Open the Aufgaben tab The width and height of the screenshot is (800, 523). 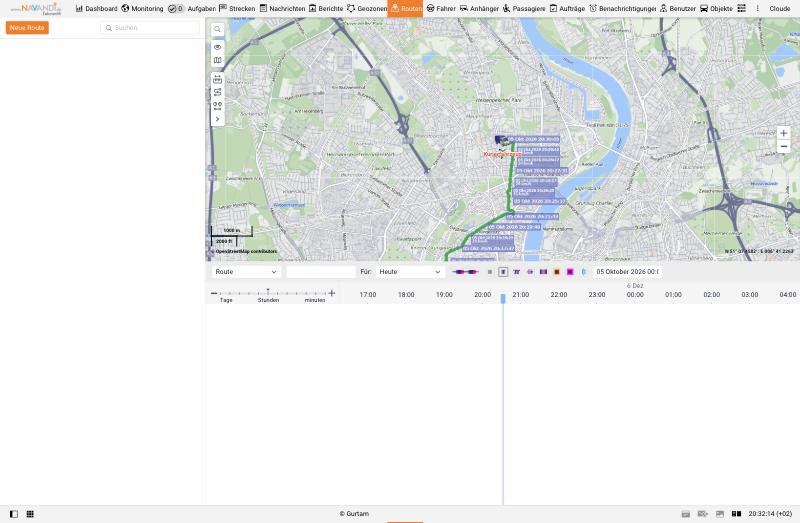click(x=192, y=9)
